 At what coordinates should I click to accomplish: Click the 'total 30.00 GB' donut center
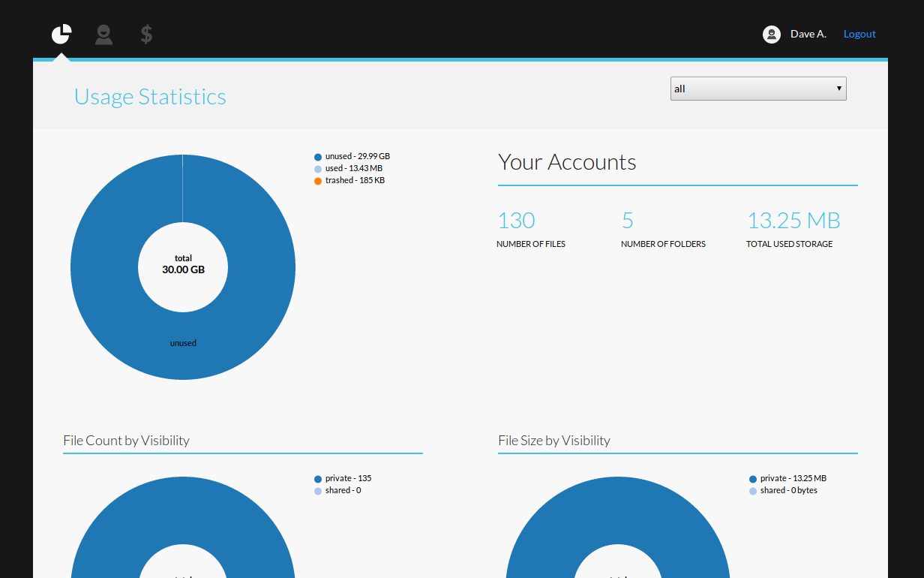[183, 264]
